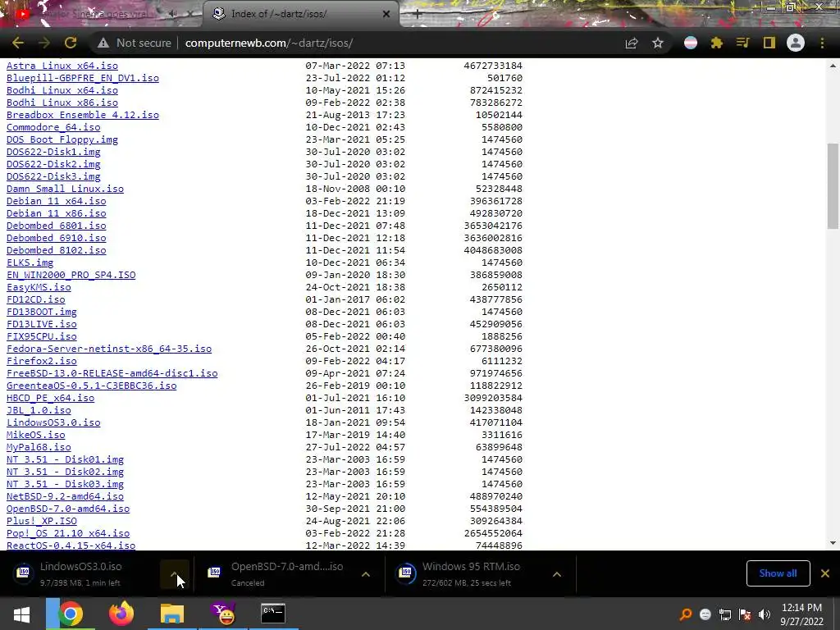Open options for LindowsOS3.0.iso download
This screenshot has width=840, height=630.
click(174, 573)
